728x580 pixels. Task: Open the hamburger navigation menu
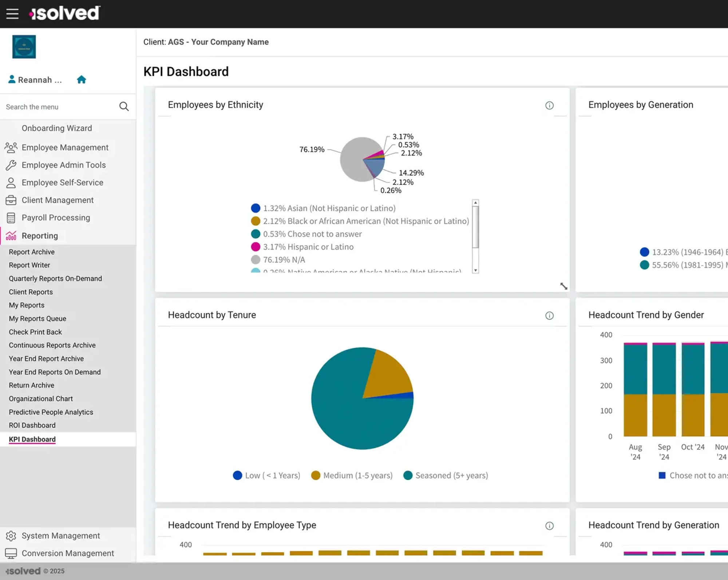pos(12,13)
